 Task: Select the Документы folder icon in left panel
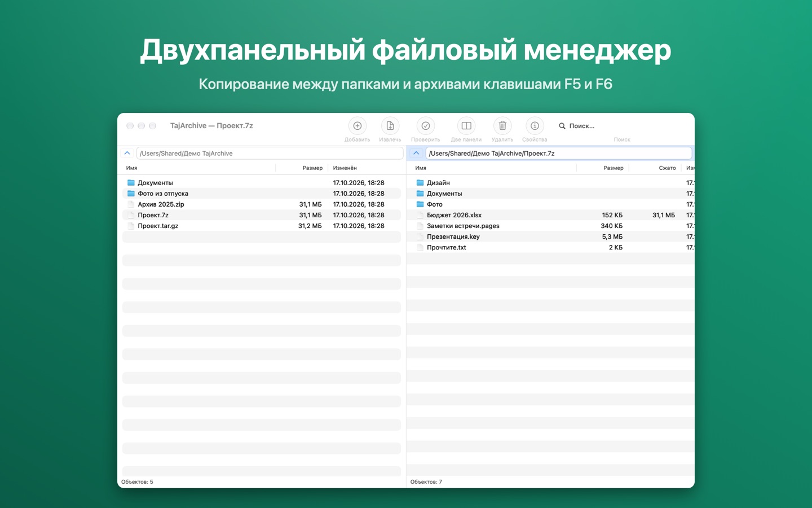click(x=131, y=183)
